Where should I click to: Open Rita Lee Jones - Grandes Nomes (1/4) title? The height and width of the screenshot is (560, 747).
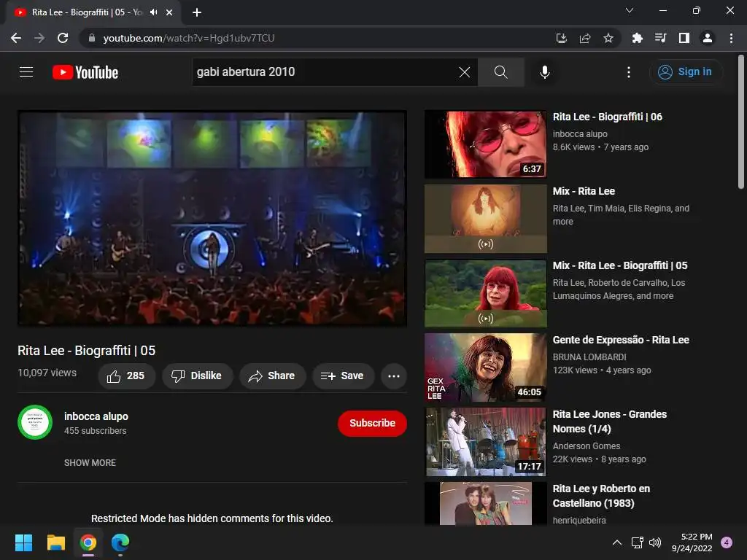coord(609,421)
